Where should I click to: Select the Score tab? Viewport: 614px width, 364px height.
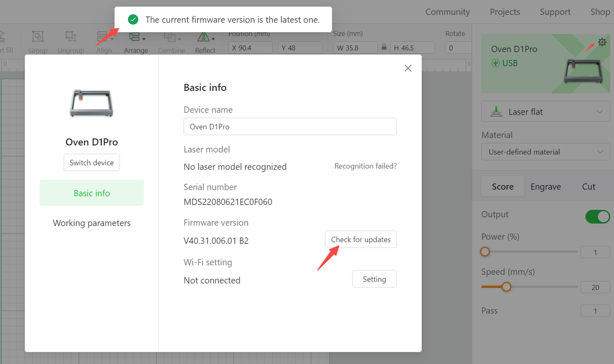click(x=503, y=187)
